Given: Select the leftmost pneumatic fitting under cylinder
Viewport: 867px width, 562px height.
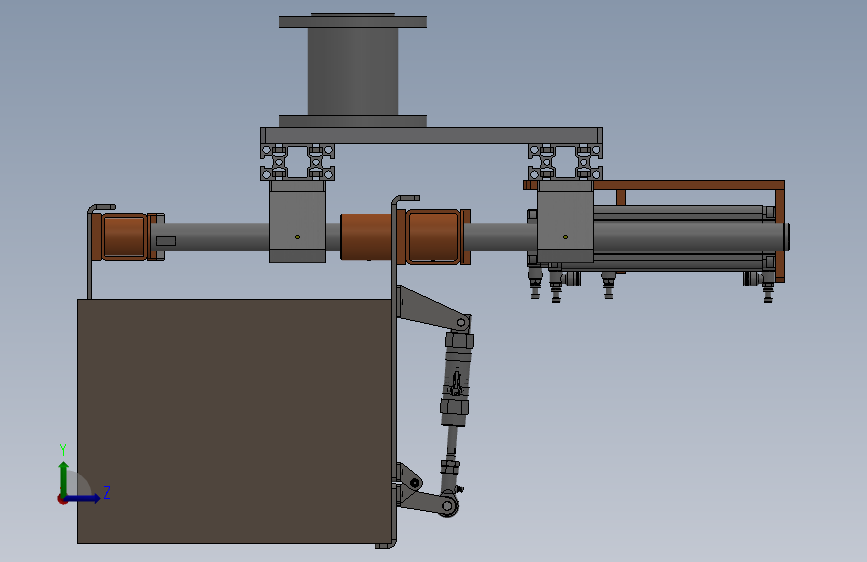Looking at the screenshot, I should (x=535, y=283).
